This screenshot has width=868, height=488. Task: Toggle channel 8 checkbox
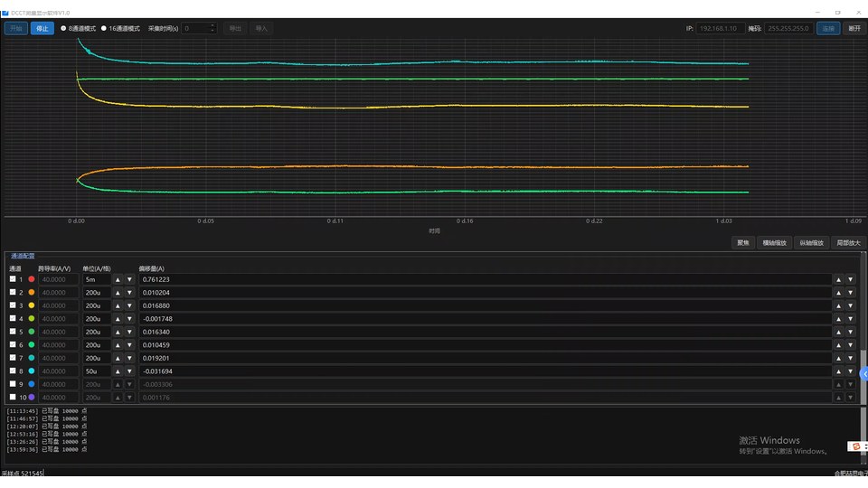[x=13, y=371]
